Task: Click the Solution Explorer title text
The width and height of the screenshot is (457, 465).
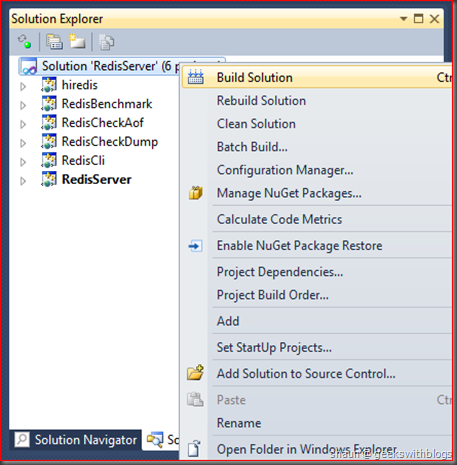Action: tap(57, 19)
